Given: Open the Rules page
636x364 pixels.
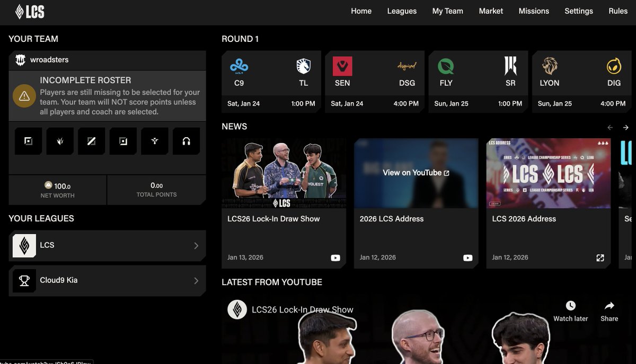Looking at the screenshot, I should (618, 11).
